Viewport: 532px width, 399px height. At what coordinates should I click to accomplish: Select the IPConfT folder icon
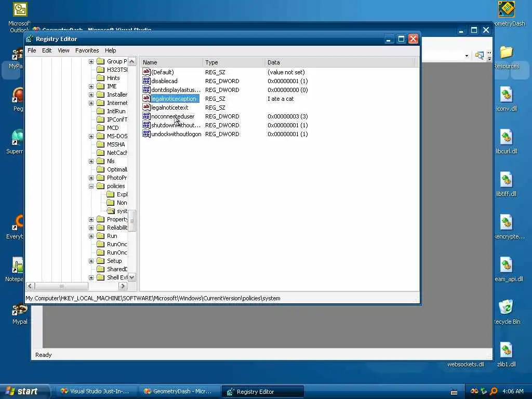(100, 119)
